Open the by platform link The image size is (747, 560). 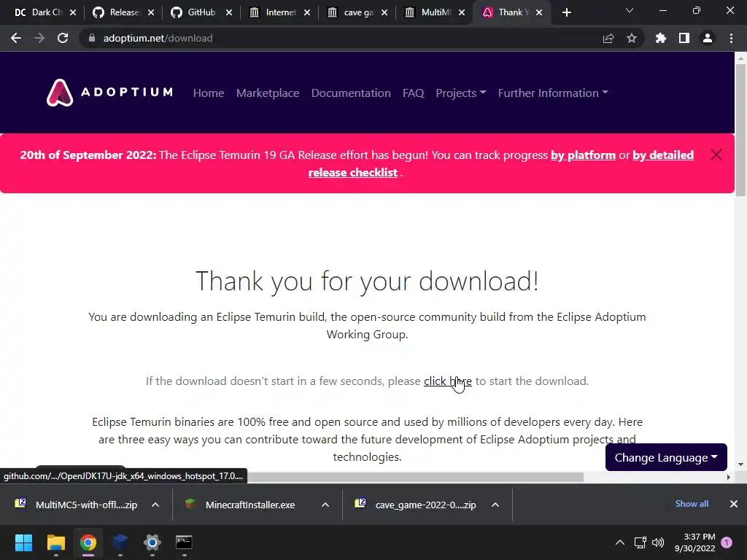pos(583,155)
